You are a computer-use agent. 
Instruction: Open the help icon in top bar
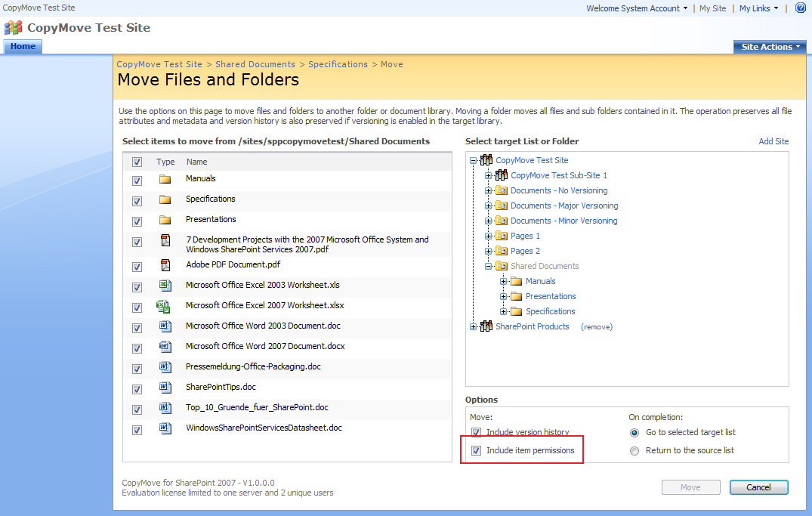[x=800, y=8]
